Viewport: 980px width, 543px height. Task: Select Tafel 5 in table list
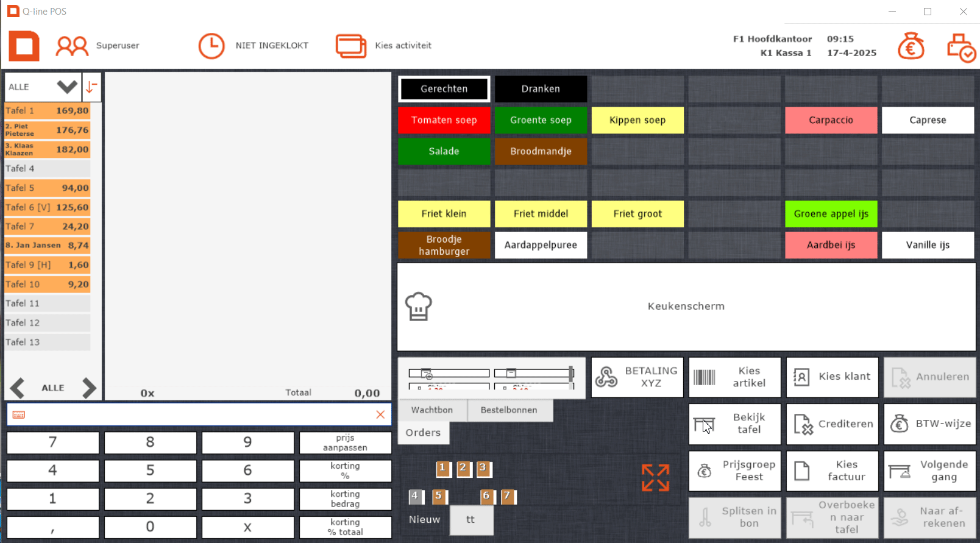(x=47, y=188)
